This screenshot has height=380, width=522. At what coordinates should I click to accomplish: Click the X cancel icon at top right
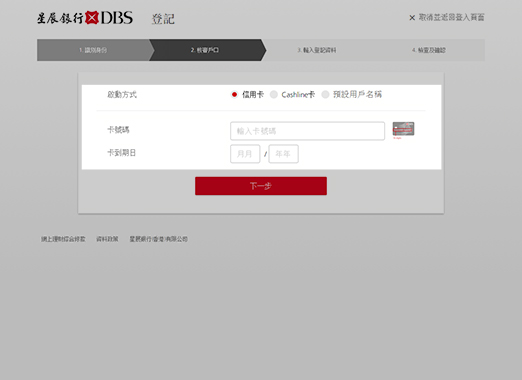click(412, 18)
